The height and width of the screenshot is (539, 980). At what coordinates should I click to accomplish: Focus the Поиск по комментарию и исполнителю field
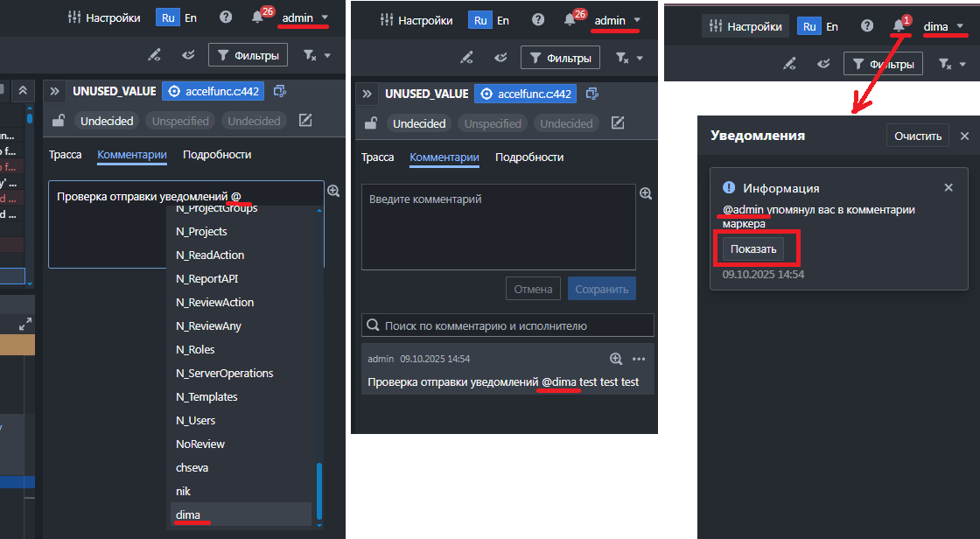[x=516, y=325]
